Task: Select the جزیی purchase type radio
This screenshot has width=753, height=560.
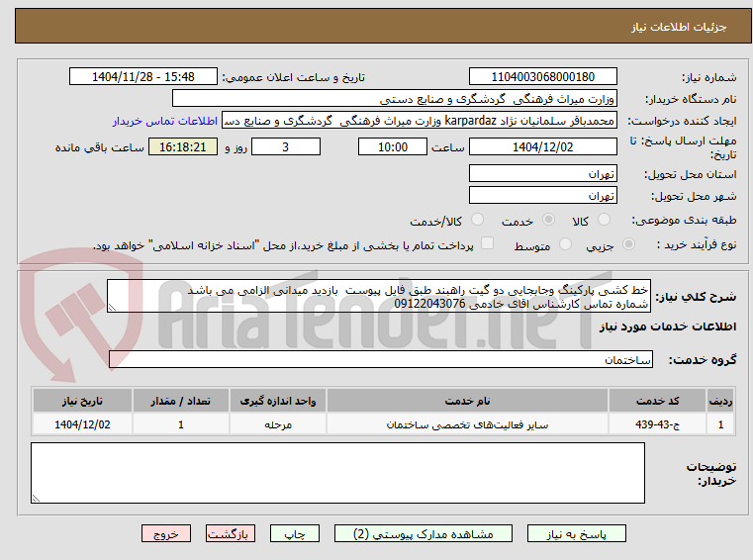Action: tap(628, 244)
